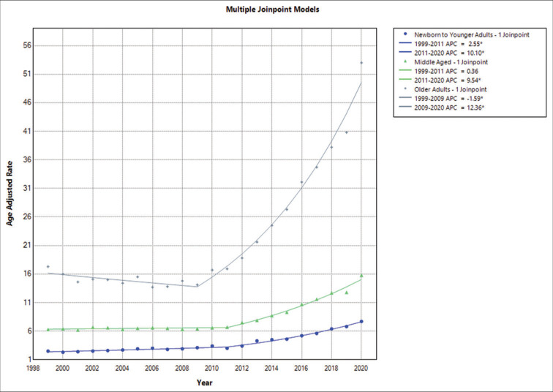
Task: Click x-axis tick label 2012
Action: point(242,369)
